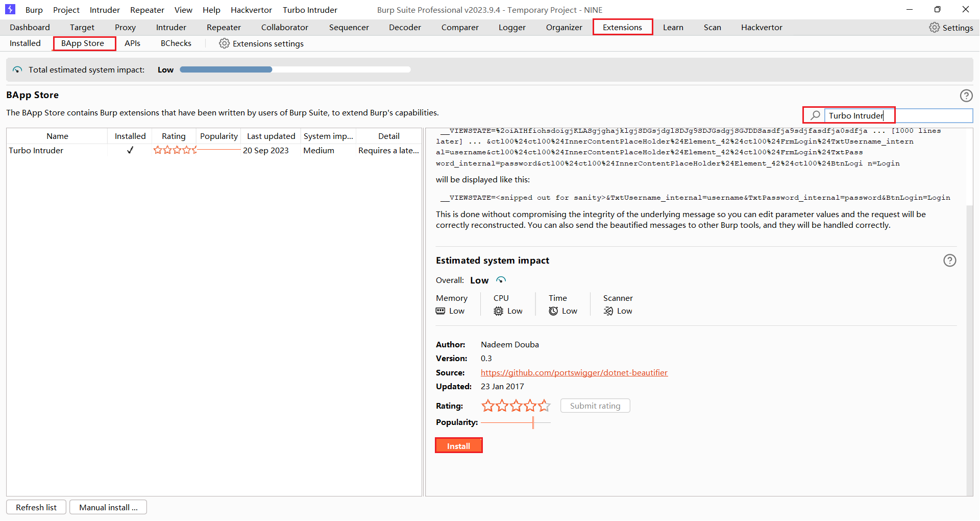
Task: Click the Estimated system impact help icon
Action: pos(949,260)
